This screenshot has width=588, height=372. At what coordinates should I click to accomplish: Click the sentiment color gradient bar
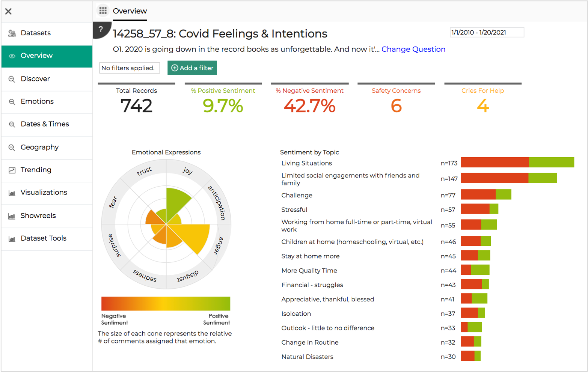tap(166, 303)
